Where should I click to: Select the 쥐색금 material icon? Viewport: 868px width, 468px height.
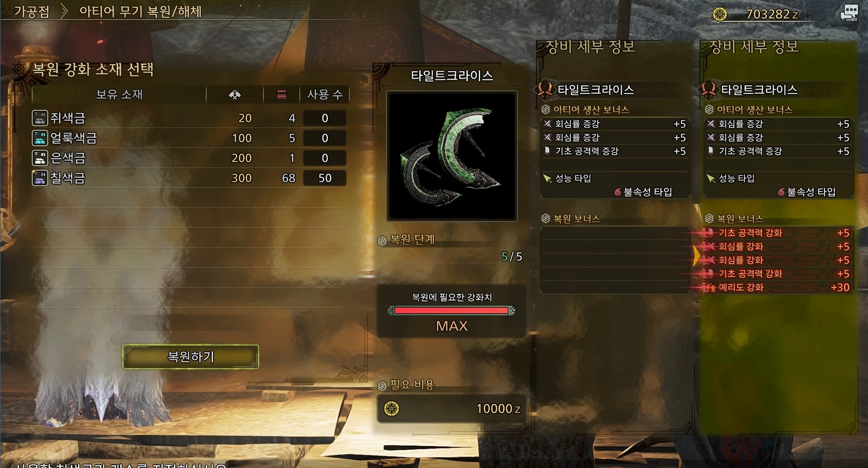40,118
